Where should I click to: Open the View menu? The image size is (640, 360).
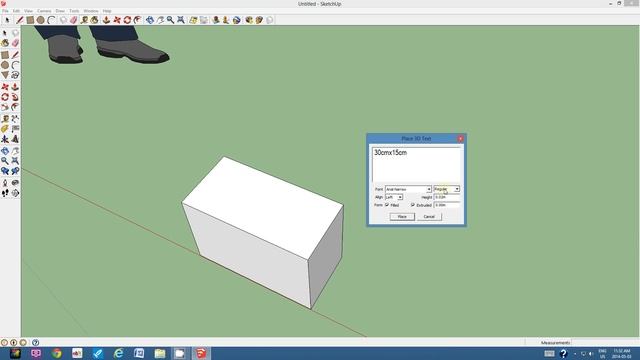(x=28, y=11)
